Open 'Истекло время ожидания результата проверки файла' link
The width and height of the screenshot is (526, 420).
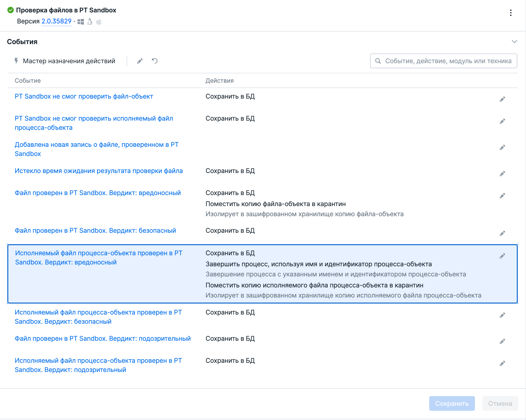(x=99, y=171)
